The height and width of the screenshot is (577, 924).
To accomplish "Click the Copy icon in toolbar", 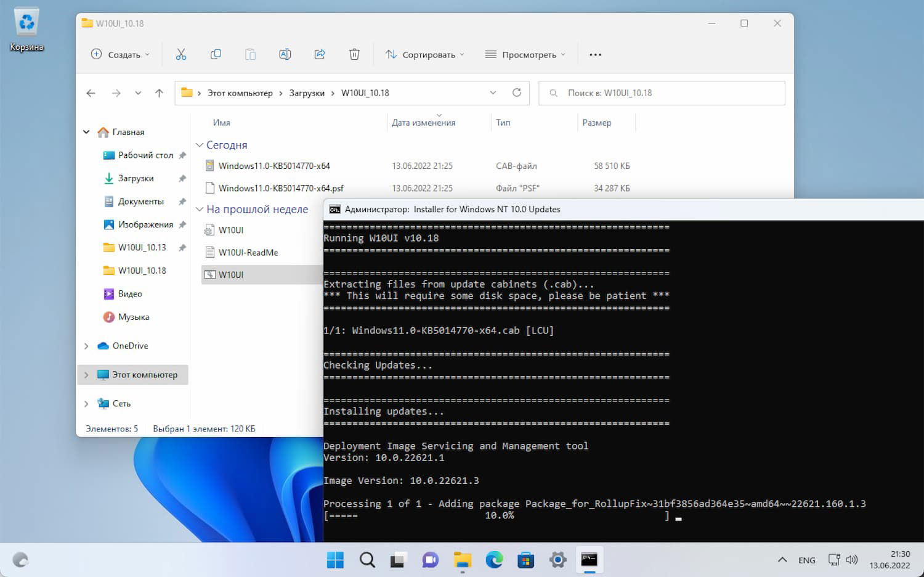I will point(216,54).
